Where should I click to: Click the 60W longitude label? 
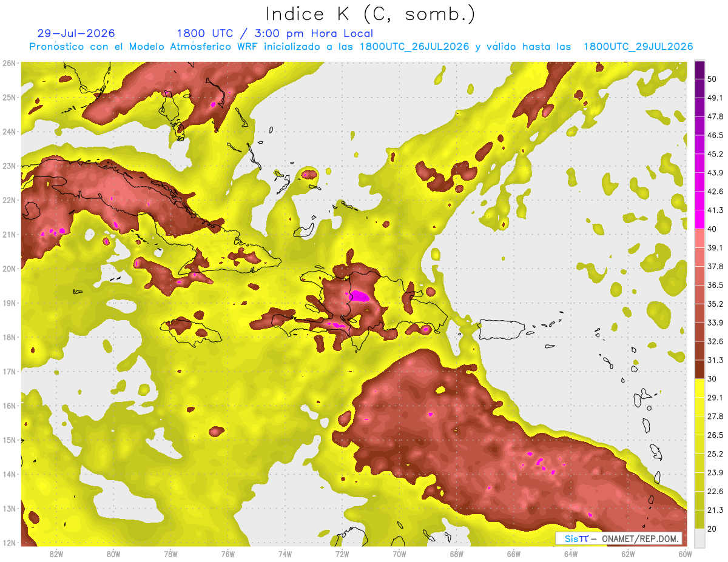[x=686, y=554]
